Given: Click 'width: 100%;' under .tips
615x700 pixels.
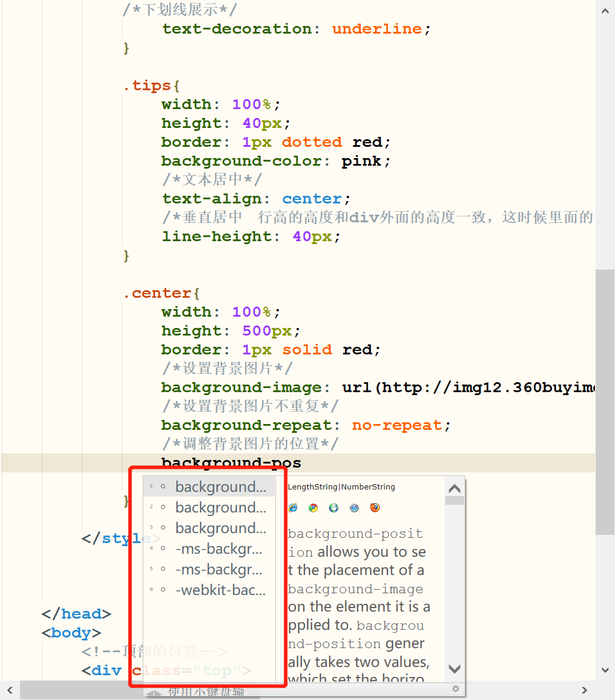Looking at the screenshot, I should [221, 104].
